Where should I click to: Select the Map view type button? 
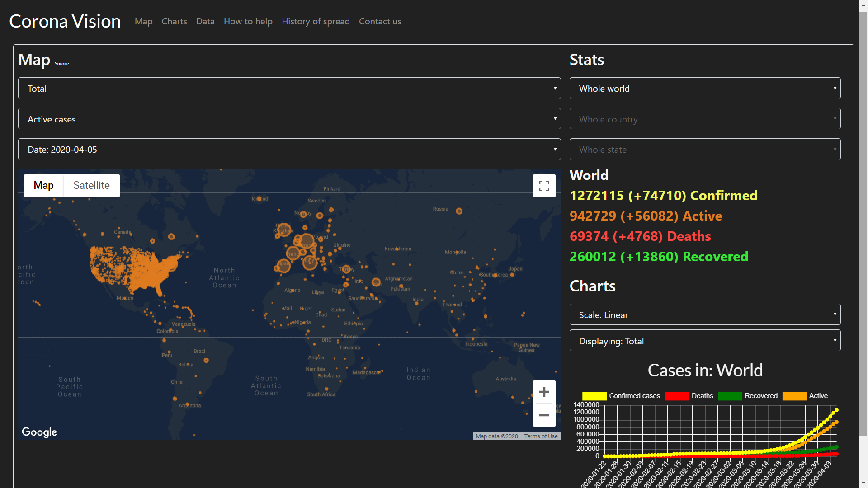43,185
